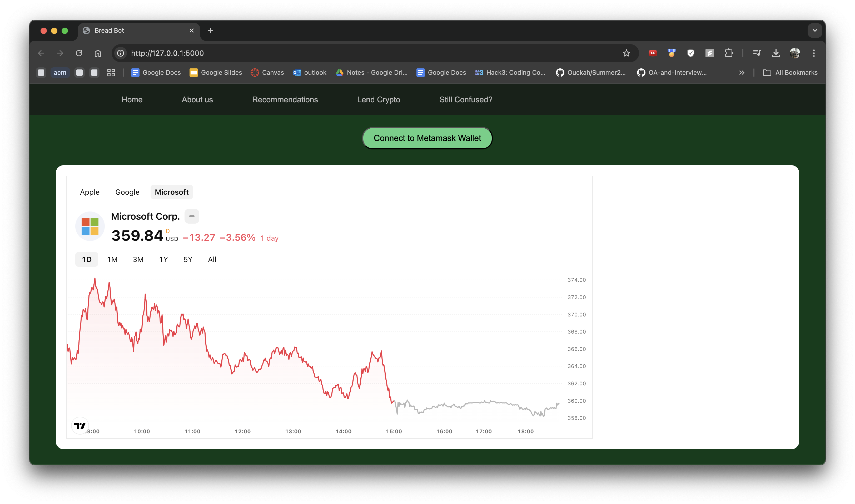Viewport: 855px width, 504px height.
Task: Expand the tab search dropdown arrow
Action: click(814, 31)
